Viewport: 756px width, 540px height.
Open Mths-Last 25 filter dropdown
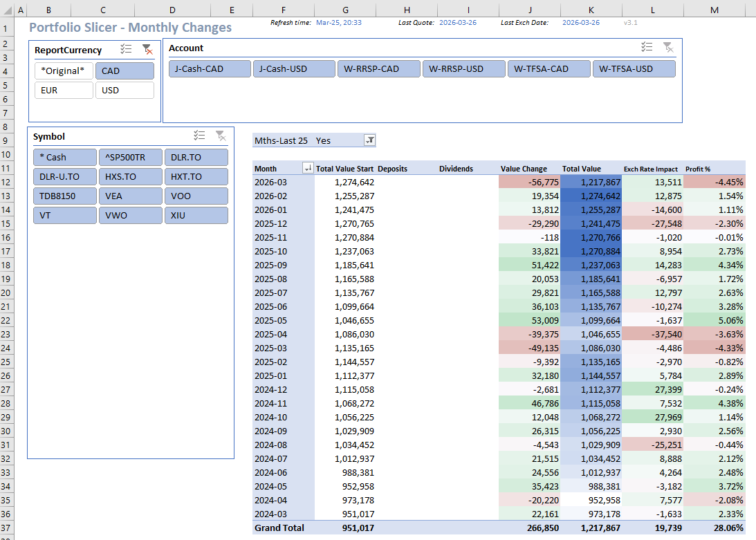[x=369, y=140]
